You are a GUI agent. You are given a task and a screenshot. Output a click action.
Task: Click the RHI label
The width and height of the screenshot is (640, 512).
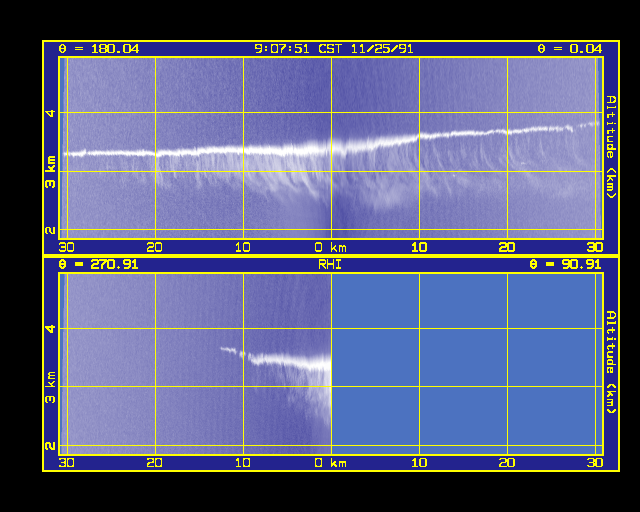[x=330, y=265]
